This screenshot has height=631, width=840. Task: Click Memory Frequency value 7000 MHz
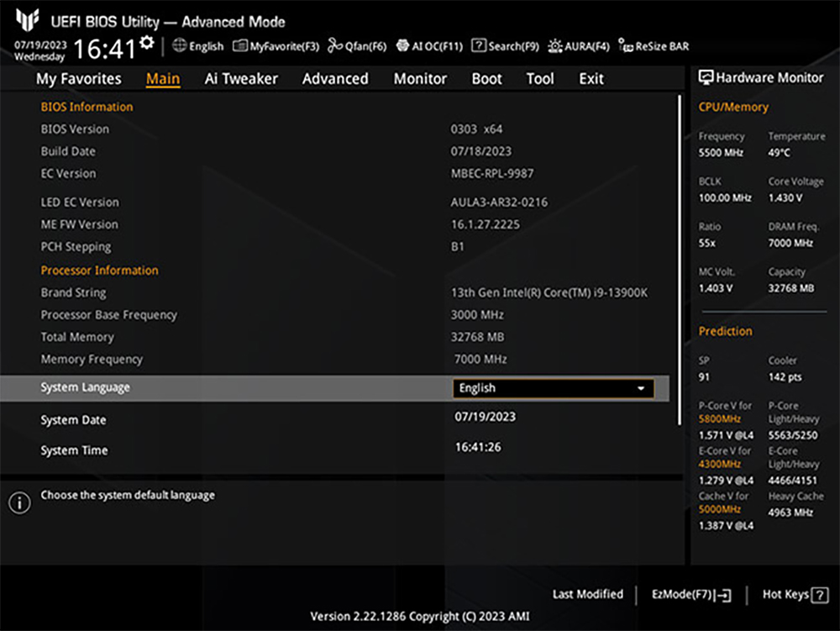coord(480,360)
